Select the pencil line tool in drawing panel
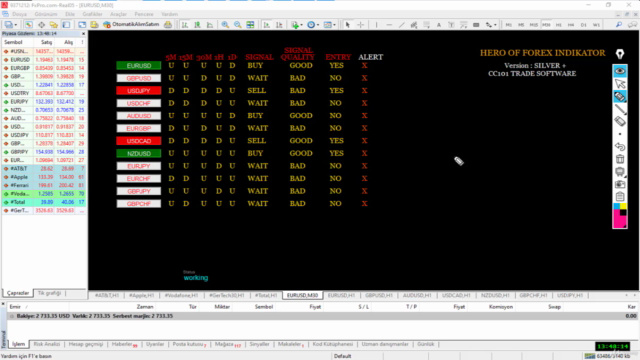640x360 pixels. click(620, 109)
